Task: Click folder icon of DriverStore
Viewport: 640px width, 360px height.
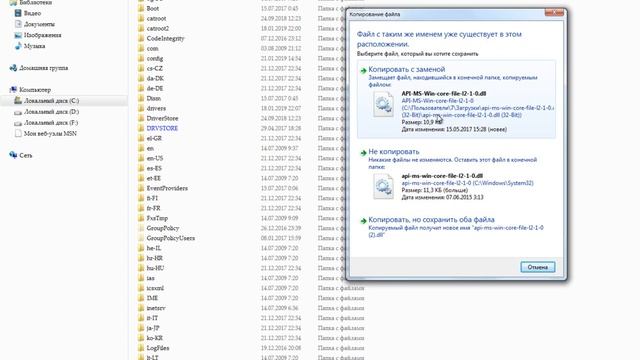Action: click(x=141, y=118)
